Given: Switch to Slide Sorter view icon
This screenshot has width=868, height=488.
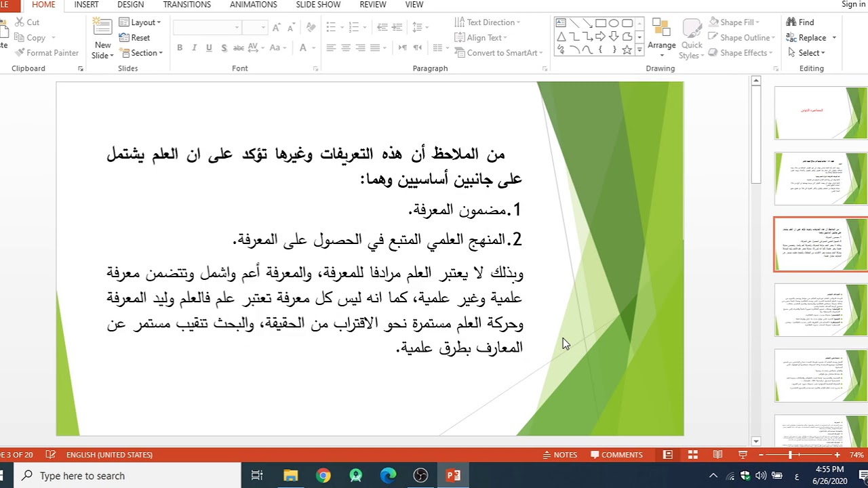Looking at the screenshot, I should 692,455.
